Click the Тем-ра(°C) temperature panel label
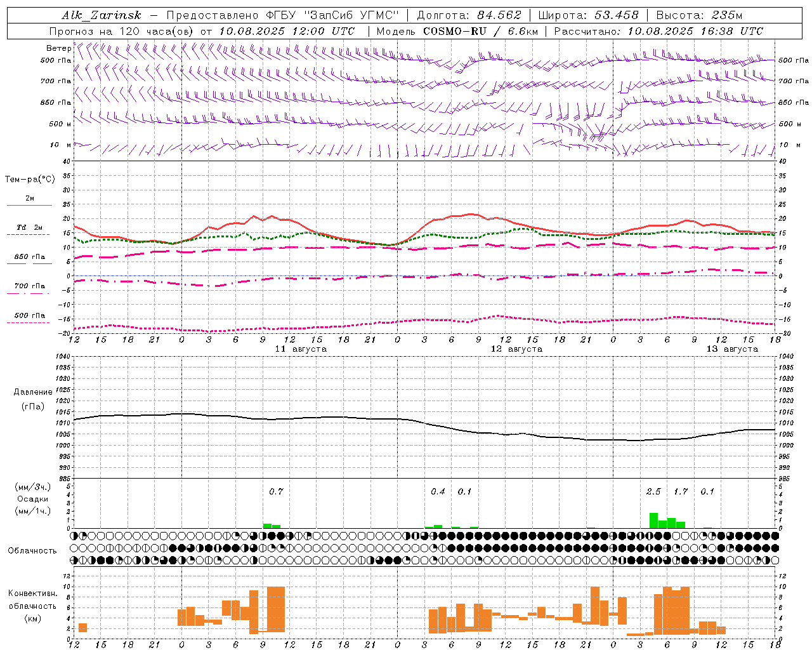The height and width of the screenshot is (650, 812). click(x=30, y=180)
